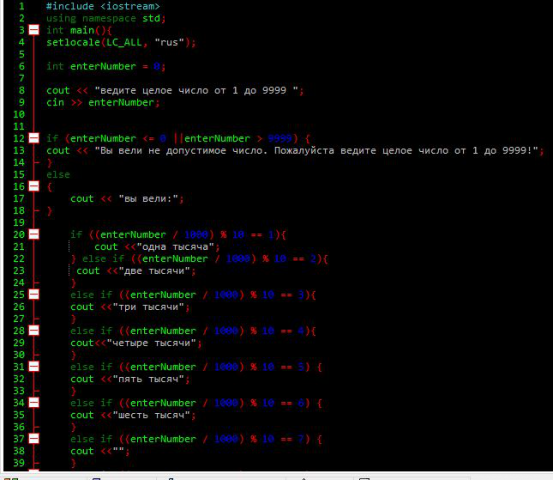The image size is (553, 480).
Task: Click the "пять тысяч" string
Action: (x=148, y=379)
